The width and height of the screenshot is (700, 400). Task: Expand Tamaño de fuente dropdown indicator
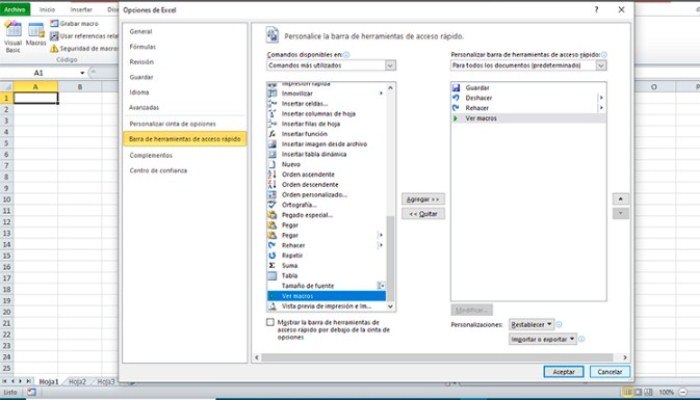coord(381,286)
